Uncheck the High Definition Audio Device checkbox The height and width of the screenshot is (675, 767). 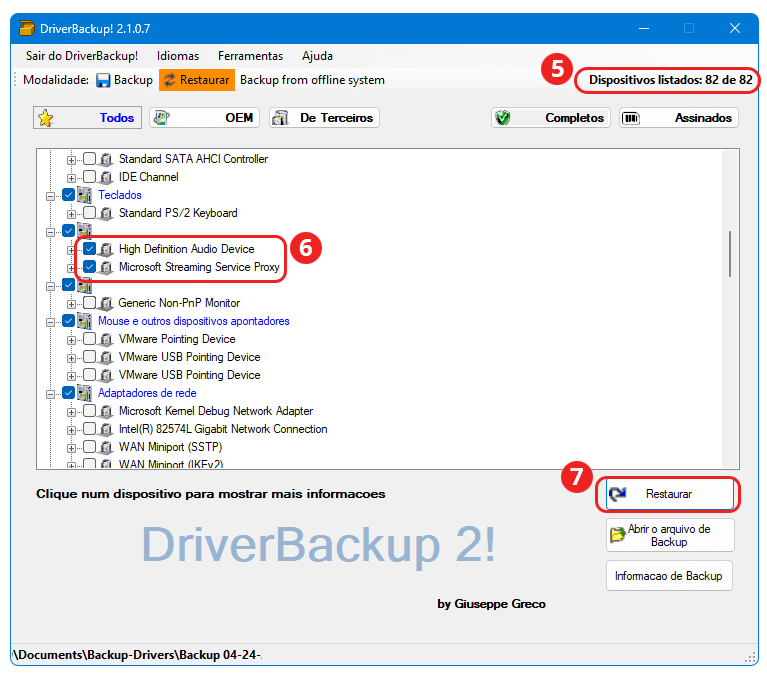pos(89,248)
